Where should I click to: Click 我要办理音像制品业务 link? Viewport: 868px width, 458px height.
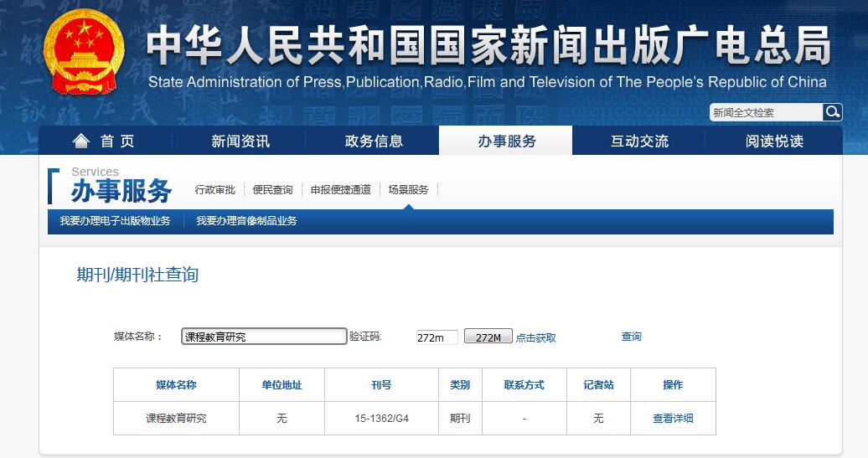click(246, 221)
